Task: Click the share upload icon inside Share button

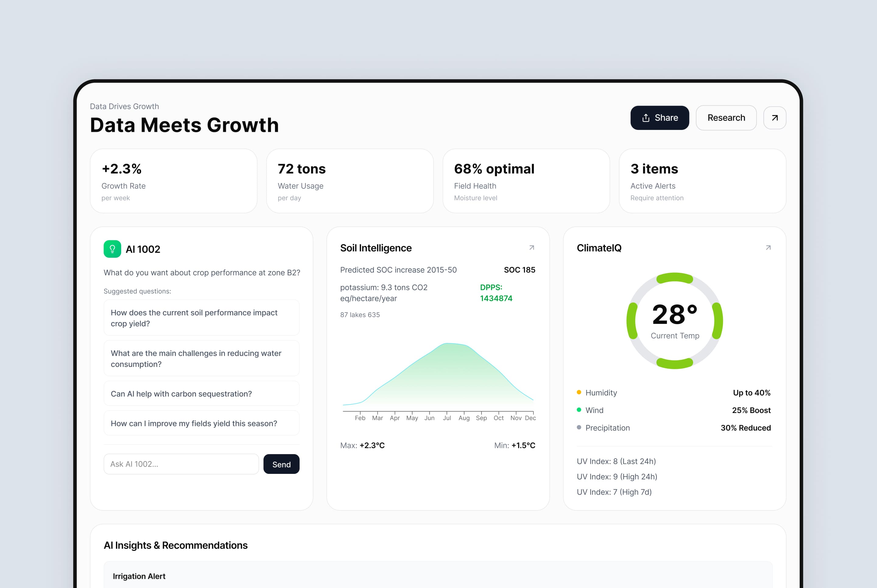Action: (x=646, y=117)
